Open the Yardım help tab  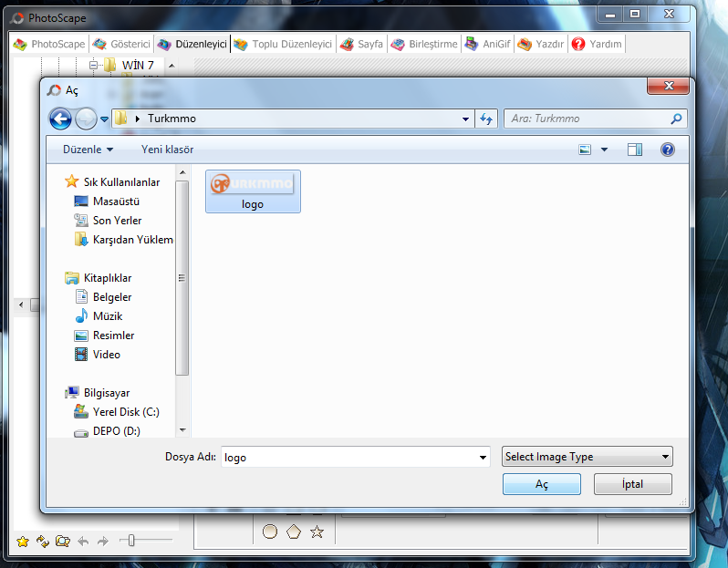[x=597, y=44]
